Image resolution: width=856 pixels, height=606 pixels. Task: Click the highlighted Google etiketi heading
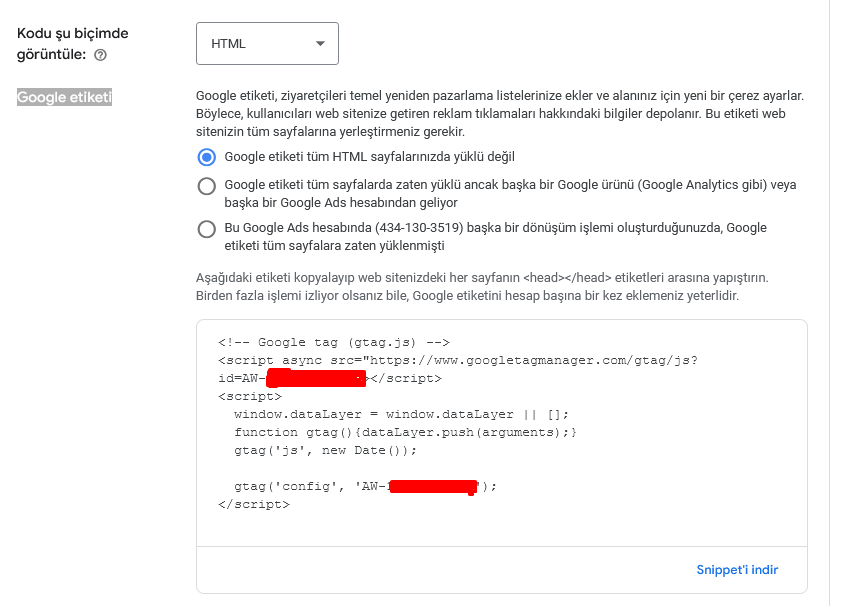(x=64, y=97)
